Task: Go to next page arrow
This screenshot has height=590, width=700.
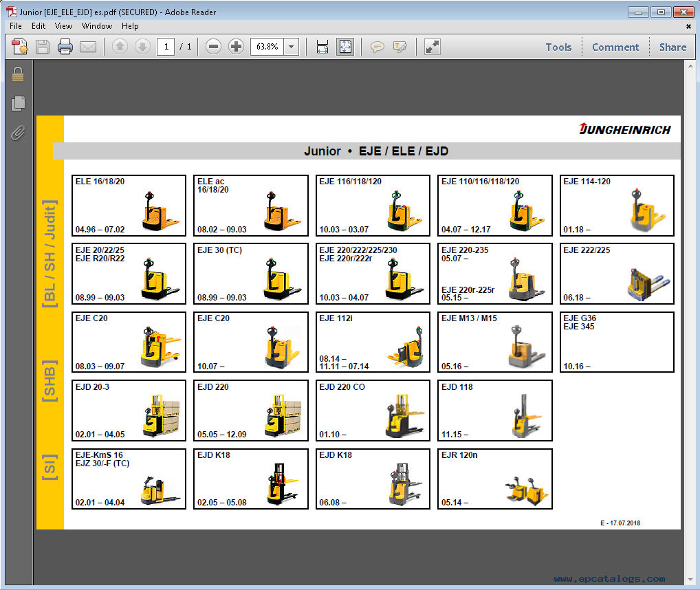Action: click(x=142, y=46)
